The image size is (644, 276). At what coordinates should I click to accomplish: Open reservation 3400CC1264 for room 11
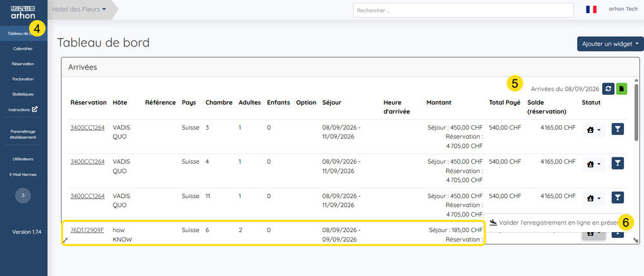(x=88, y=196)
